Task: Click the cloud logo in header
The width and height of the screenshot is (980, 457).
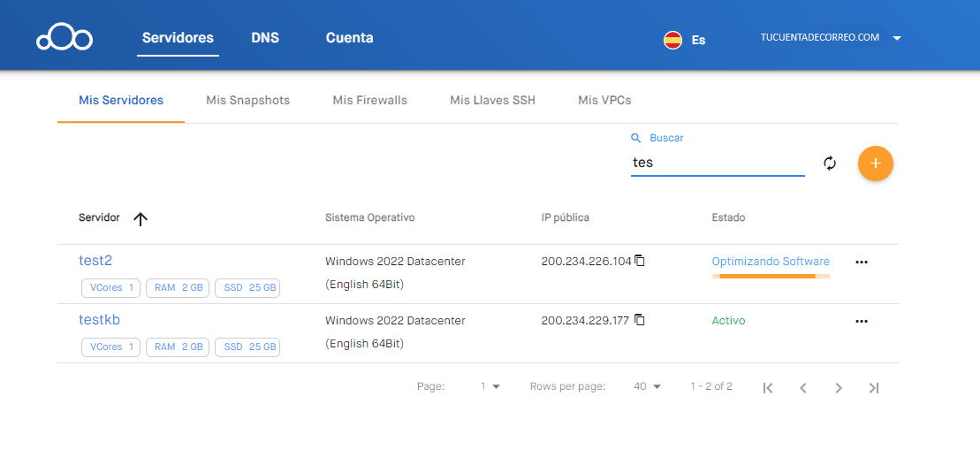Action: pos(64,39)
